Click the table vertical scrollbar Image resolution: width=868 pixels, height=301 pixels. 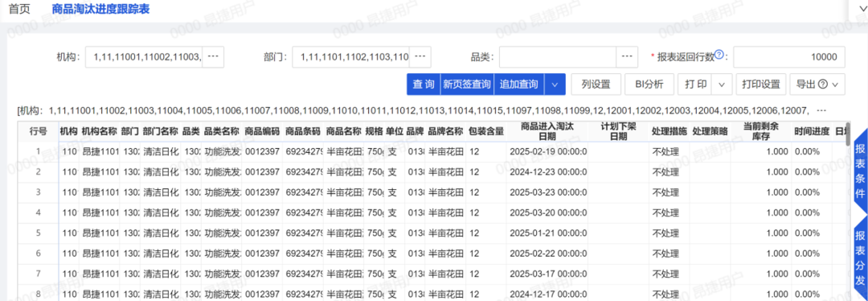[848, 134]
